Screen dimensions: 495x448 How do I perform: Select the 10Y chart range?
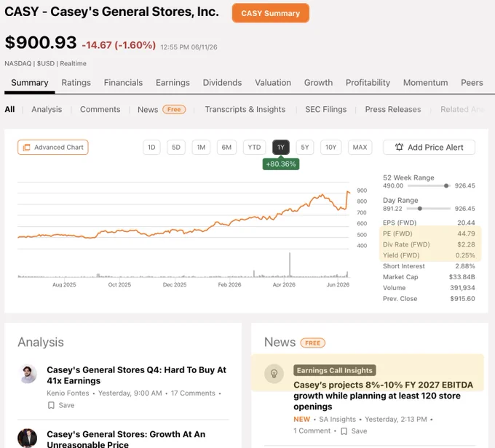click(x=330, y=148)
